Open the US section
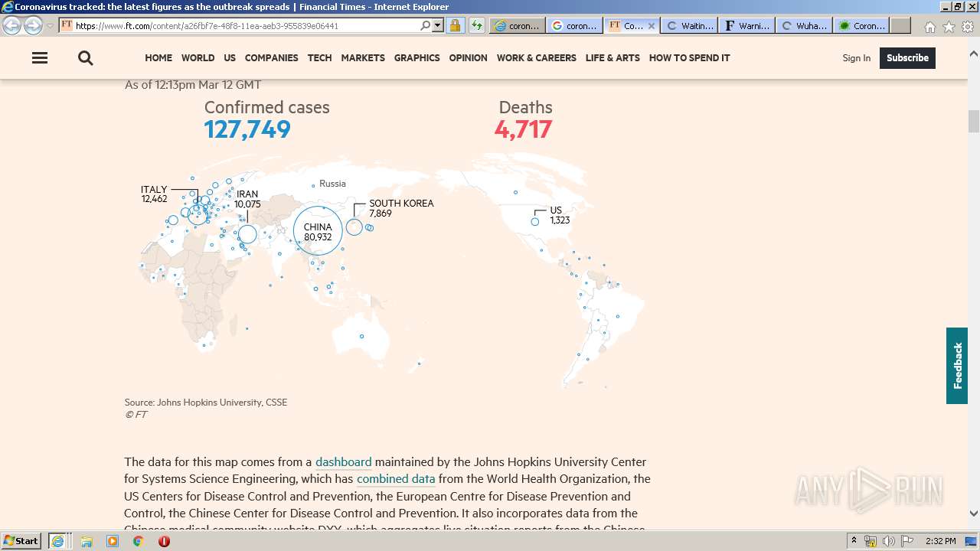Image resolution: width=980 pixels, height=551 pixels. 230,58
